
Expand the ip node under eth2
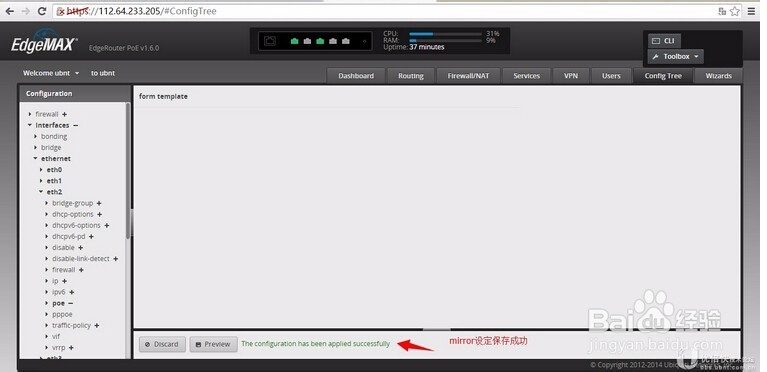[x=47, y=281]
